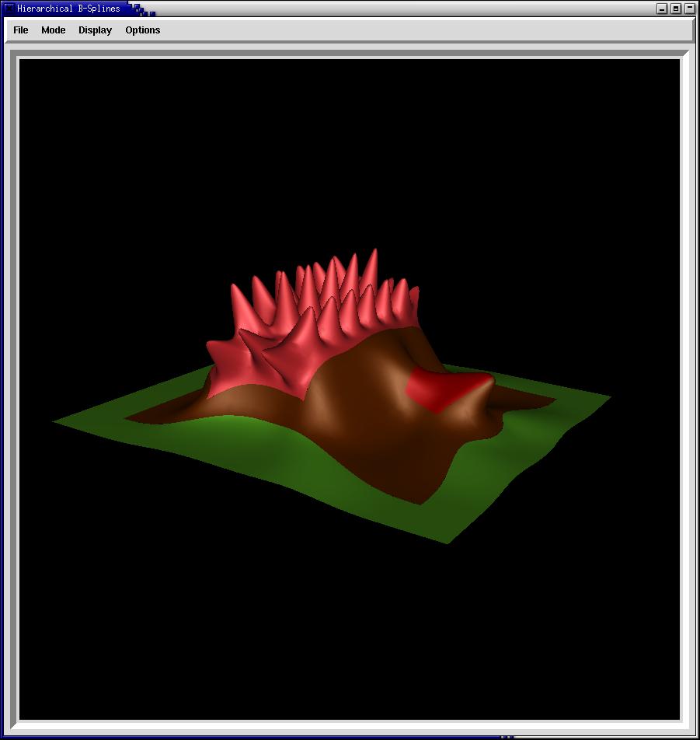
Task: Click the bottom front corner of green surface
Action: [447, 541]
